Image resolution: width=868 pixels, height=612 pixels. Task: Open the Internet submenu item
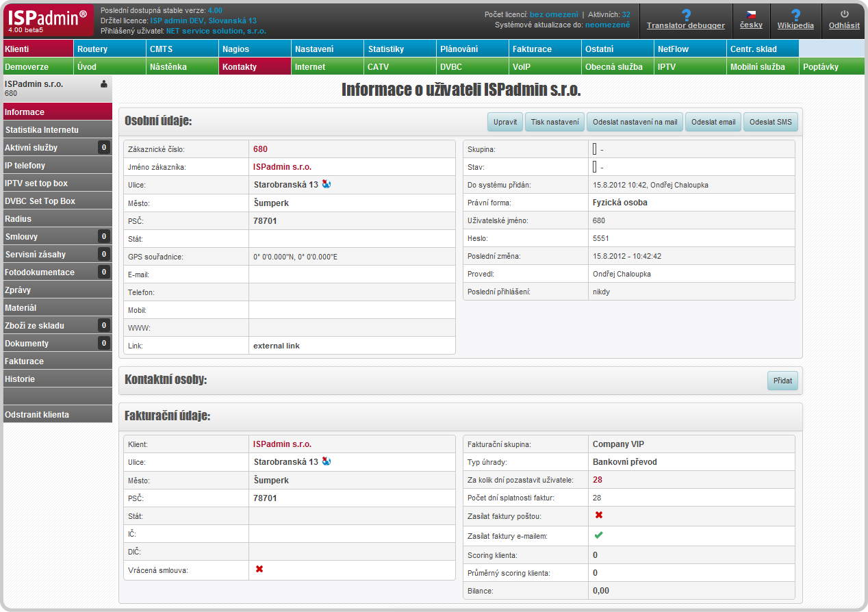327,66
